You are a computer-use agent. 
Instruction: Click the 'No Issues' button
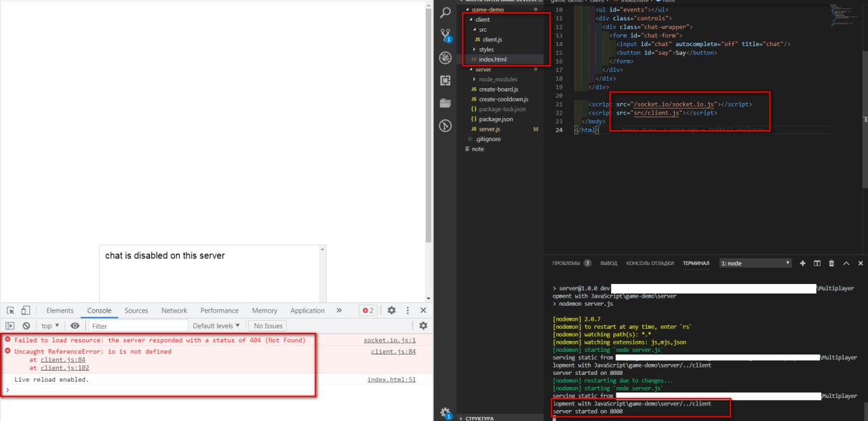[268, 326]
